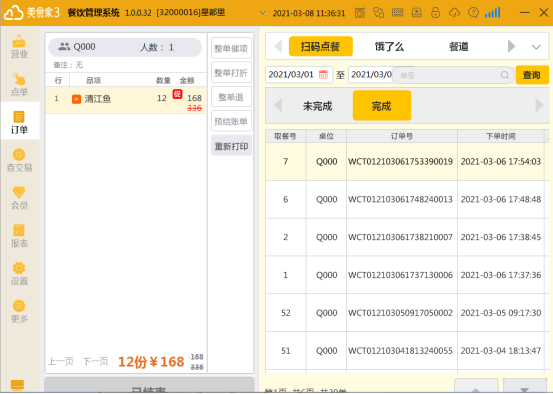553x394 pixels.
Task: Go to 下一页 next page
Action: 95,361
